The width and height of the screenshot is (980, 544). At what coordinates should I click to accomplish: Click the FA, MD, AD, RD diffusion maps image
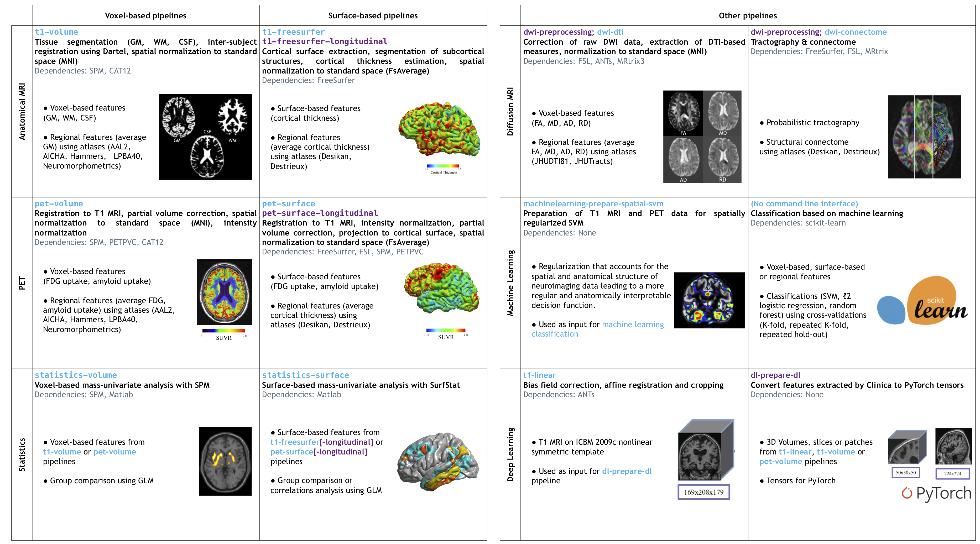(x=702, y=137)
